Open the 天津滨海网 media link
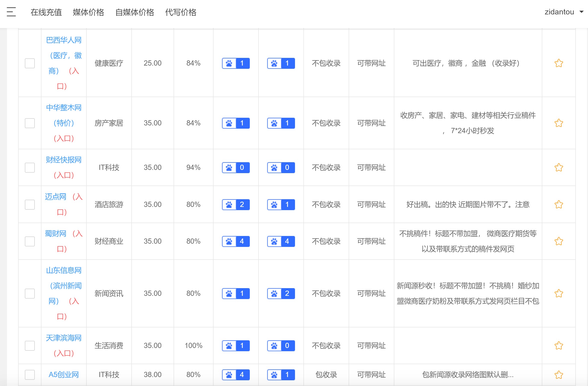Viewport: 588px width, 386px height. pos(64,338)
